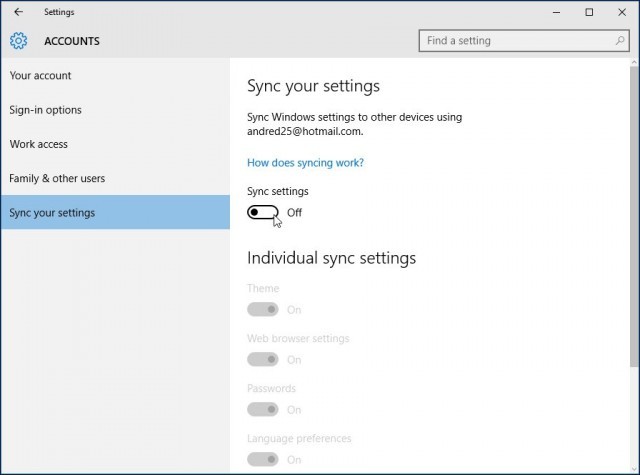Viewport: 640px width, 475px height.
Task: Select Sync your settings sidebar item
Action: [52, 212]
